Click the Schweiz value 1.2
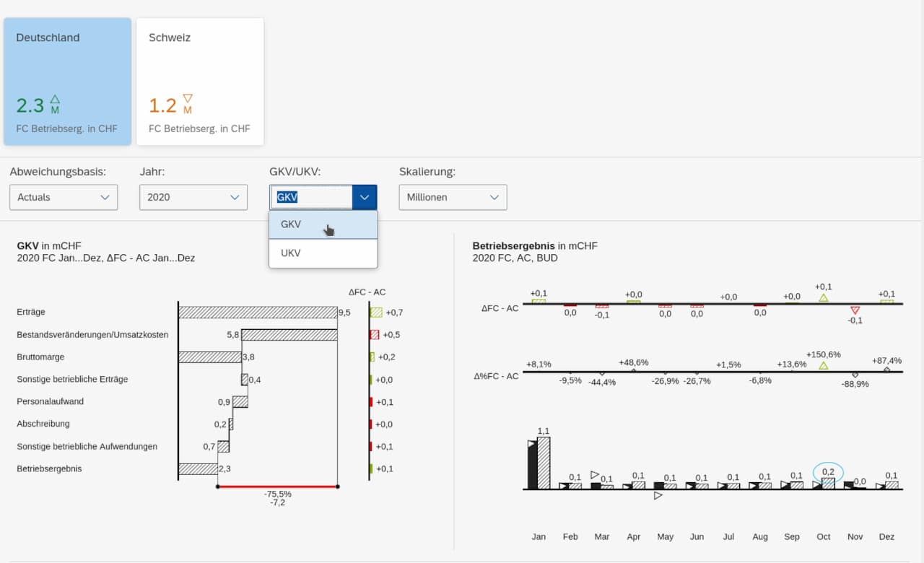The image size is (924, 563). (162, 105)
